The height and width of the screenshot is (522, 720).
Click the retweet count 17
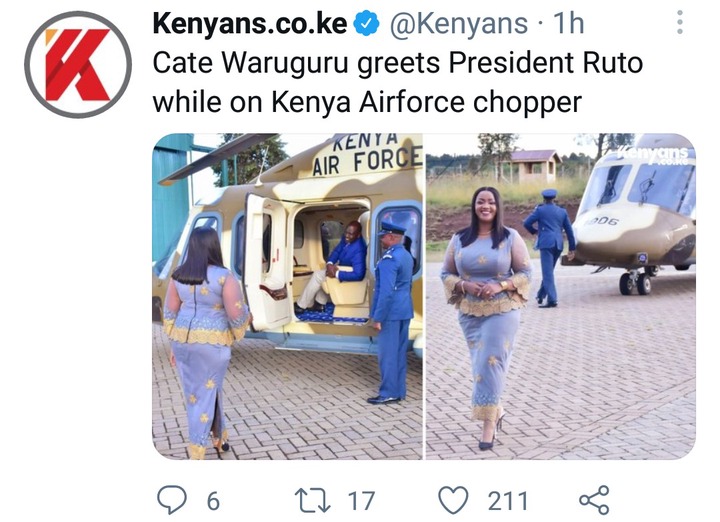tap(361, 500)
